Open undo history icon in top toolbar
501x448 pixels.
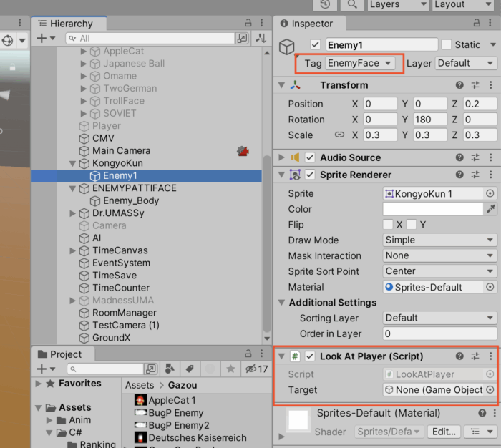pyautogui.click(x=325, y=4)
